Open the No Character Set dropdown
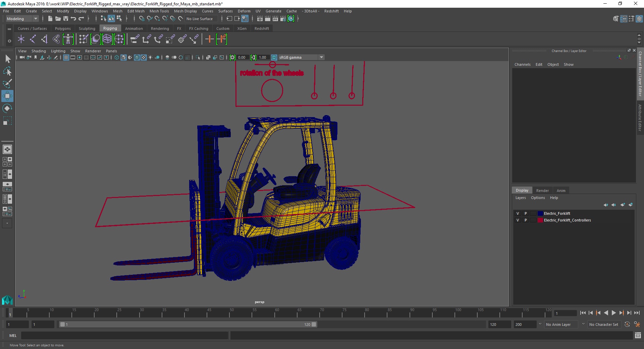 coord(604,325)
